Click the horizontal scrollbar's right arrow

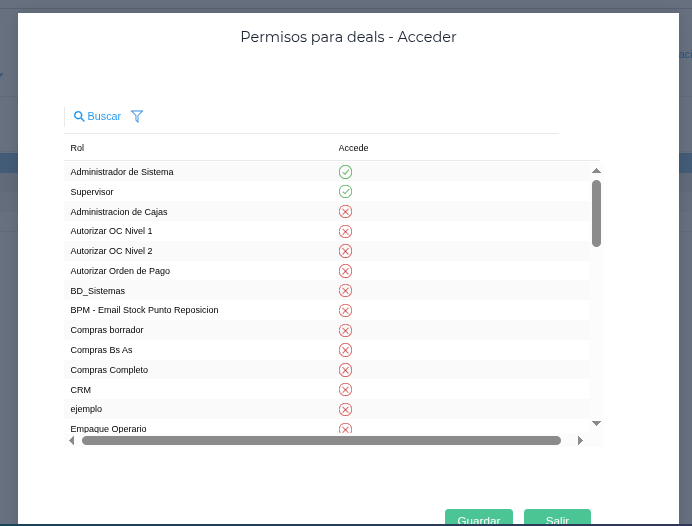click(x=580, y=440)
